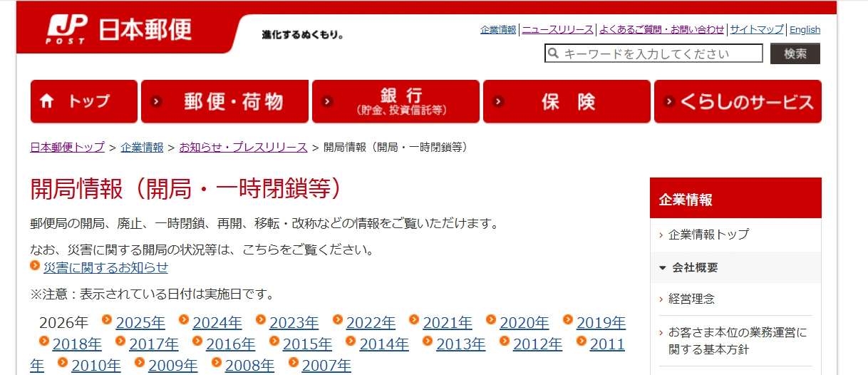Open the 2007年 year link

pyautogui.click(x=326, y=366)
